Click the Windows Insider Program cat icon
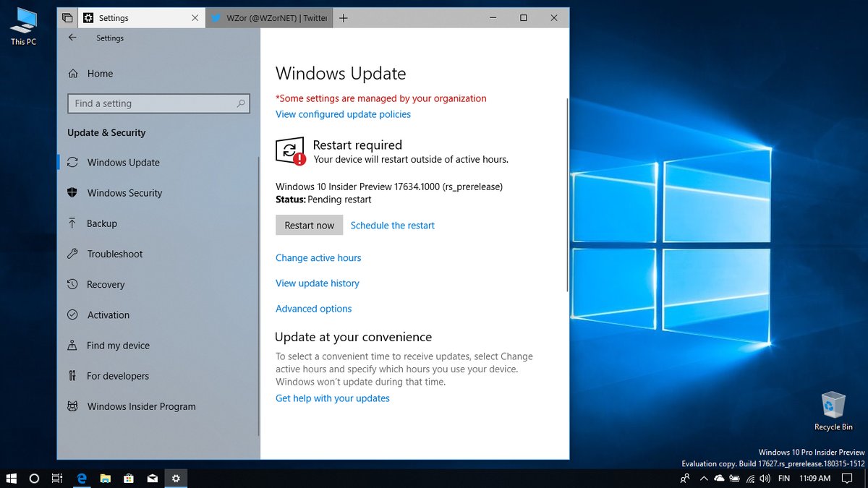 (72, 406)
